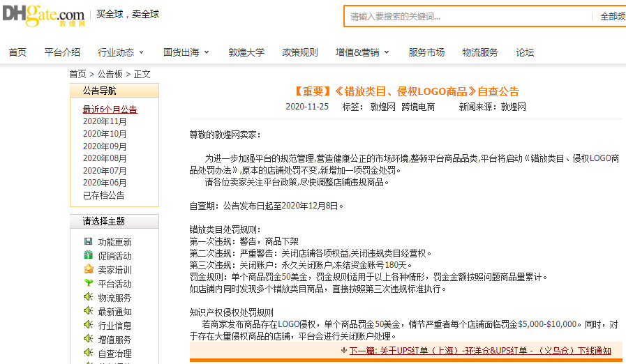Image resolution: width=626 pixels, height=364 pixels.
Task: Click the 跨境电商 tag link
Action: click(x=418, y=107)
